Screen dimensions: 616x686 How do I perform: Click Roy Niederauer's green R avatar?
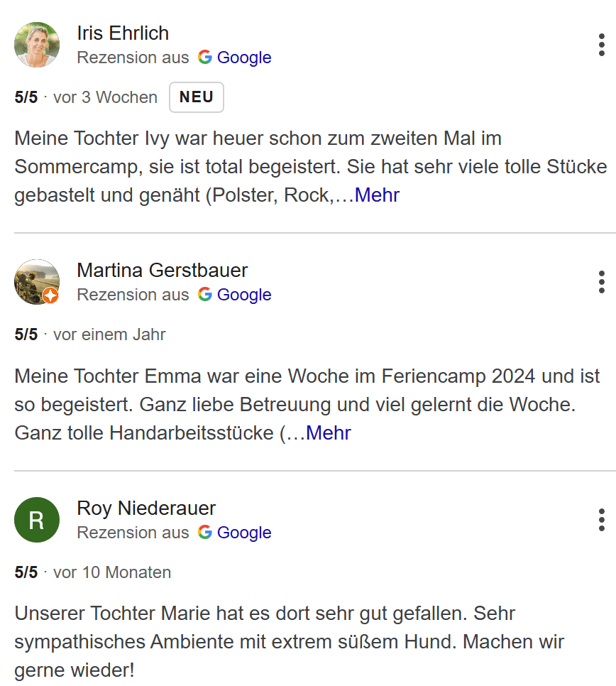pos(37,520)
